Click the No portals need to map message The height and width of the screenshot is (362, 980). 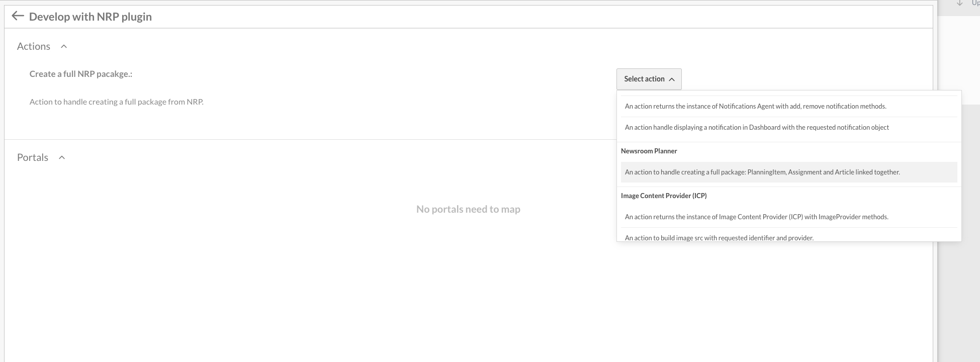coord(468,209)
